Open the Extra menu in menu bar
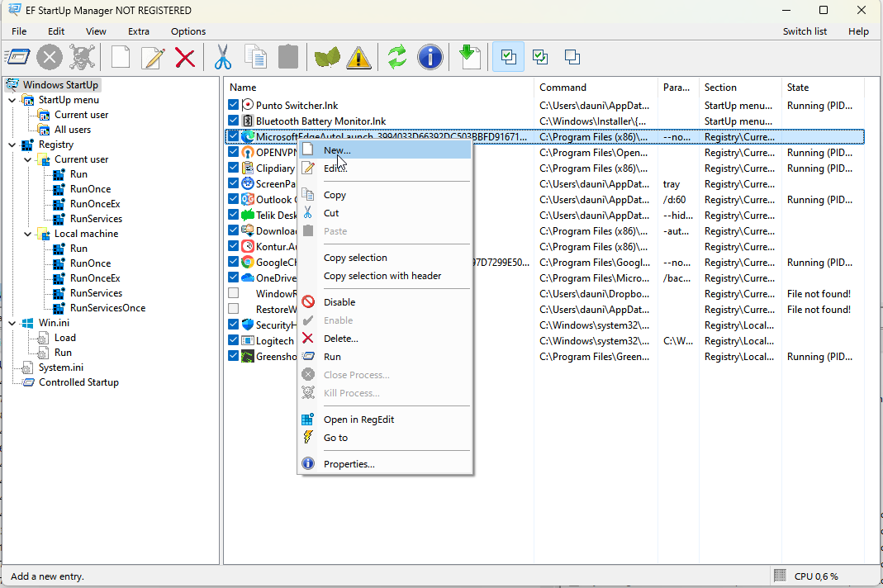The width and height of the screenshot is (883, 588). point(139,31)
